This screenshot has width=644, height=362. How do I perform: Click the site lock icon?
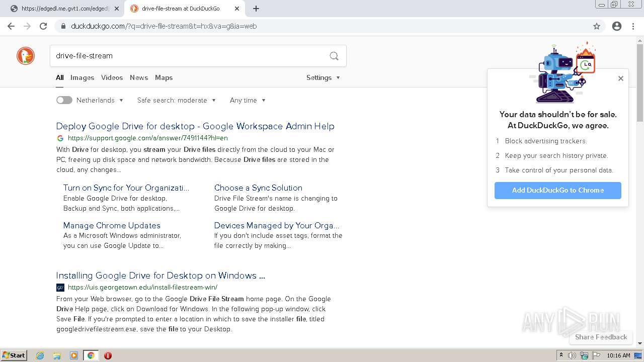[63, 26]
